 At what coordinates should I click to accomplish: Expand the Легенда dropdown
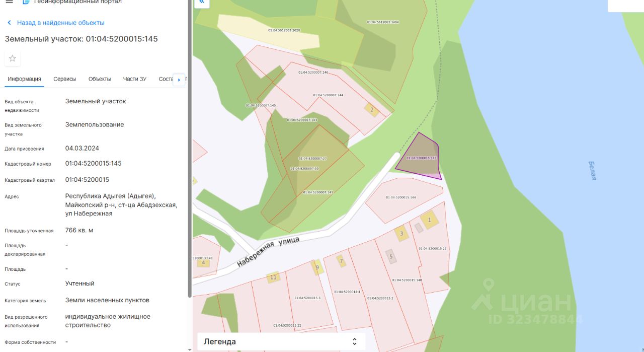[281, 341]
